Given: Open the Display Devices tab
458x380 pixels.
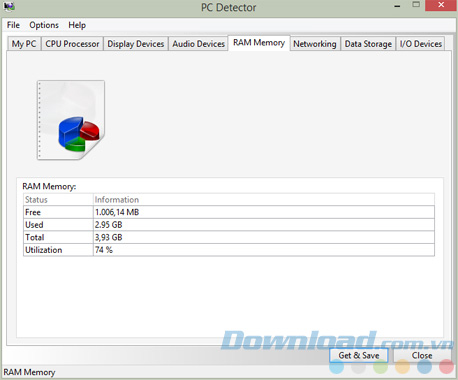Looking at the screenshot, I should click(136, 44).
